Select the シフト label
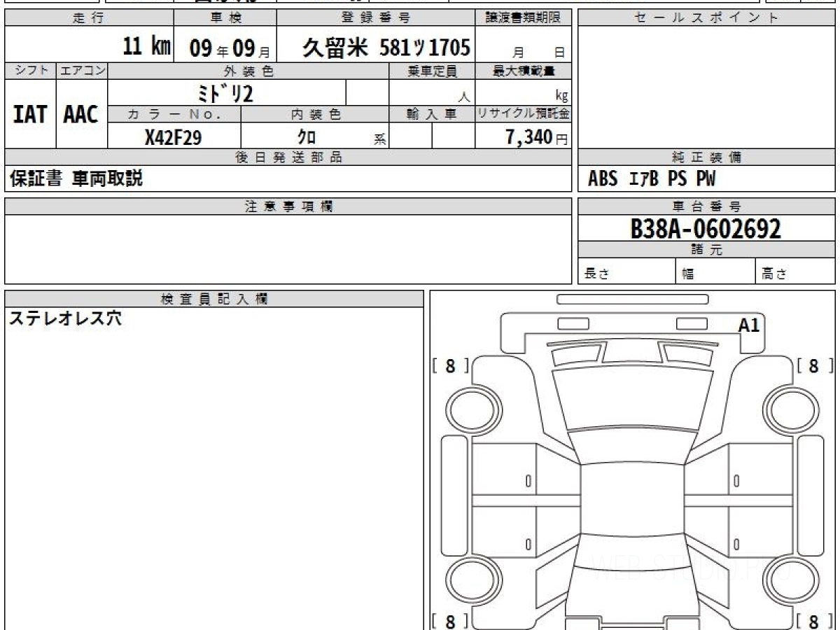Screen dimensions: 840x630 [30, 71]
